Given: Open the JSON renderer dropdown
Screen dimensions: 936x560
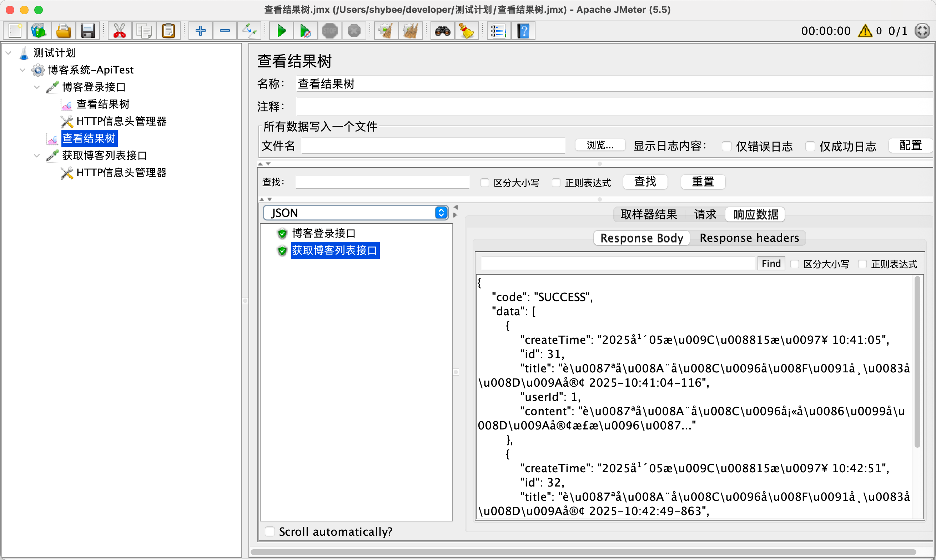Looking at the screenshot, I should [x=355, y=213].
